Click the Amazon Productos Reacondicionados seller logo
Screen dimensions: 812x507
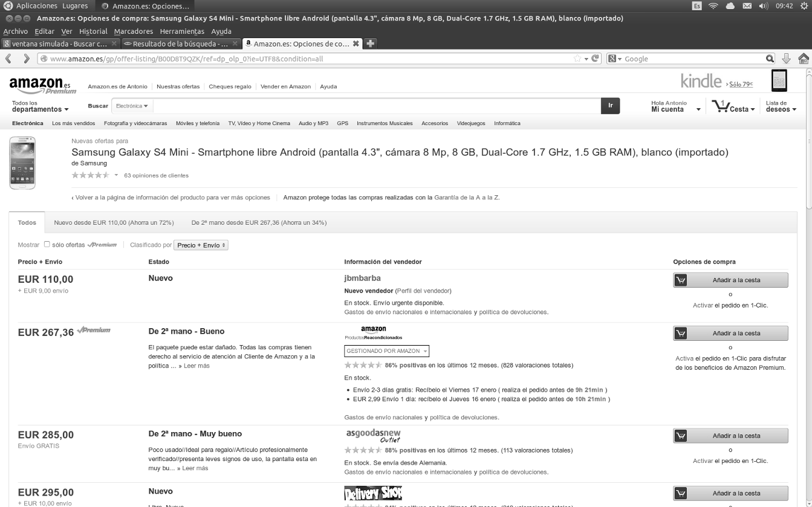(x=373, y=333)
